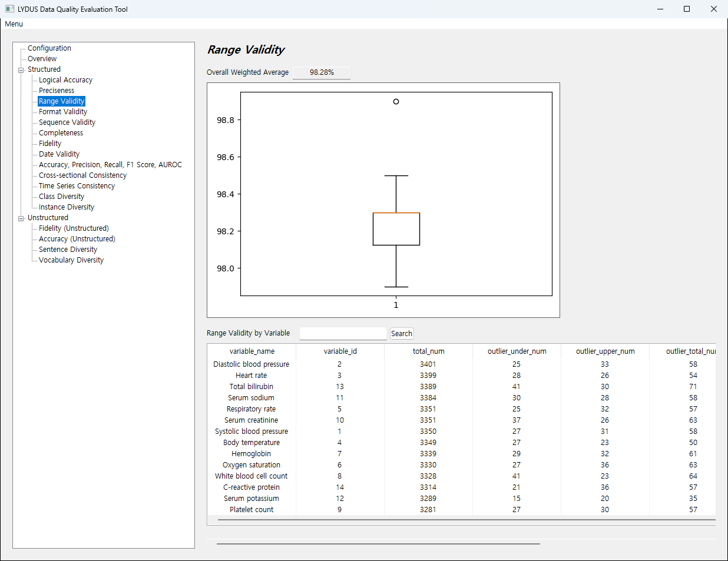Open the Completeness metric
Image resolution: width=728 pixels, height=561 pixels.
[x=61, y=133]
